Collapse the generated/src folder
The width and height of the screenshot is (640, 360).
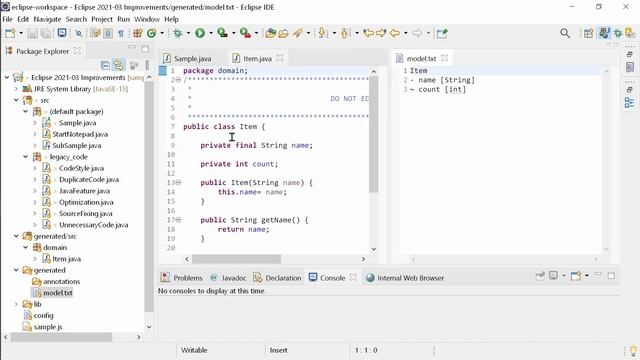pyautogui.click(x=16, y=236)
